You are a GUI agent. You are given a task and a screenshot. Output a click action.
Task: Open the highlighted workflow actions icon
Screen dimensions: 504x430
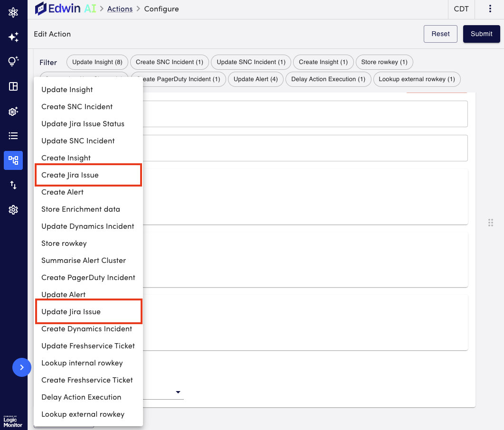pos(13,160)
